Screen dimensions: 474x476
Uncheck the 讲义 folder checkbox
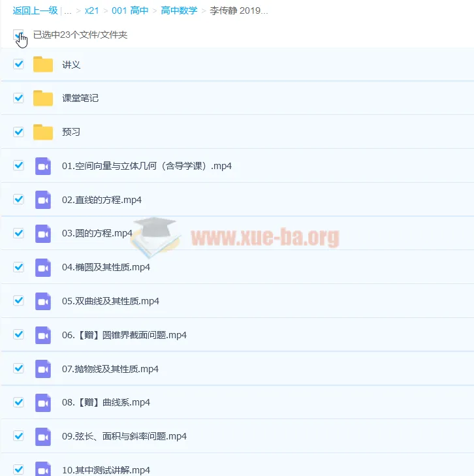click(x=18, y=64)
